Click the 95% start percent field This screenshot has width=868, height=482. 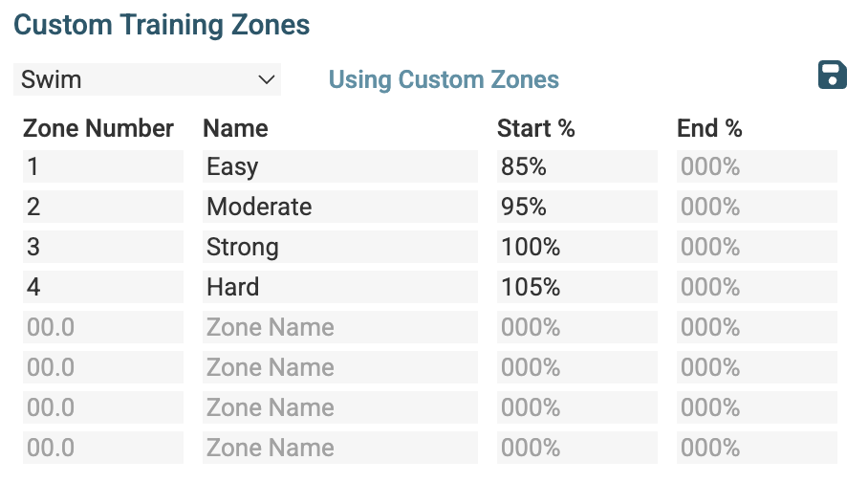(576, 207)
